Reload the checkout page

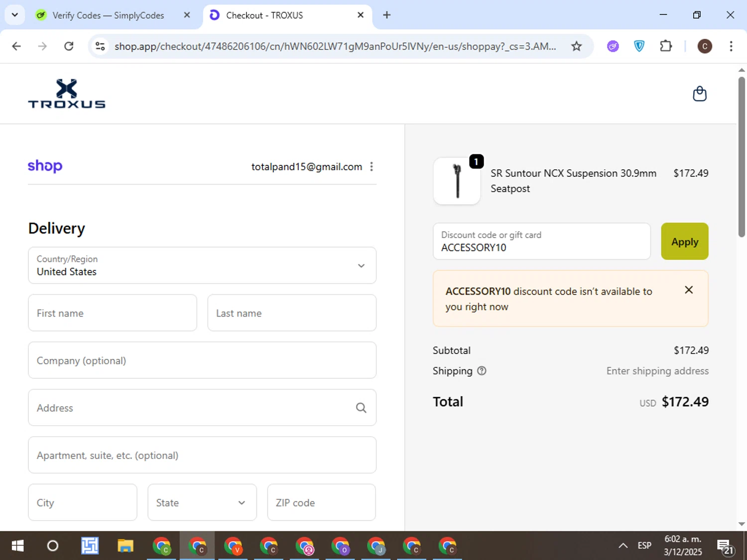click(69, 46)
